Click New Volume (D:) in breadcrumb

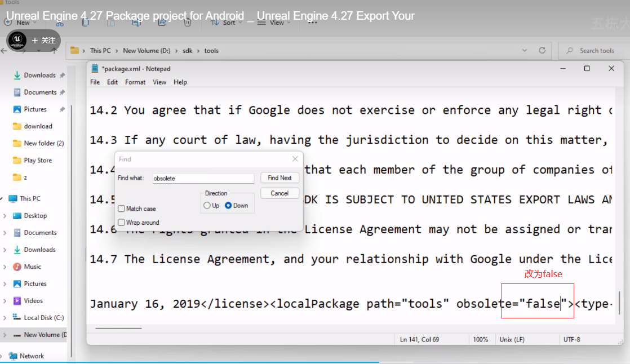(x=147, y=51)
